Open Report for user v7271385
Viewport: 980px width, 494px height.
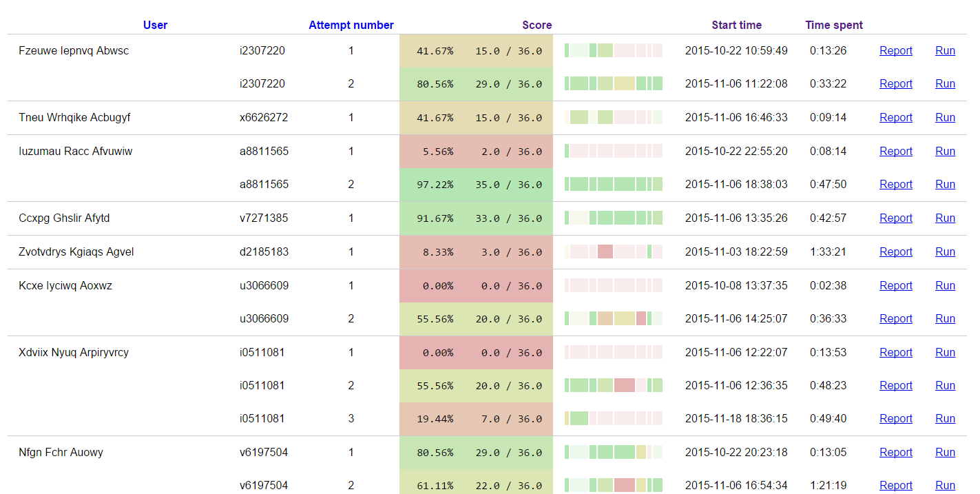point(896,218)
